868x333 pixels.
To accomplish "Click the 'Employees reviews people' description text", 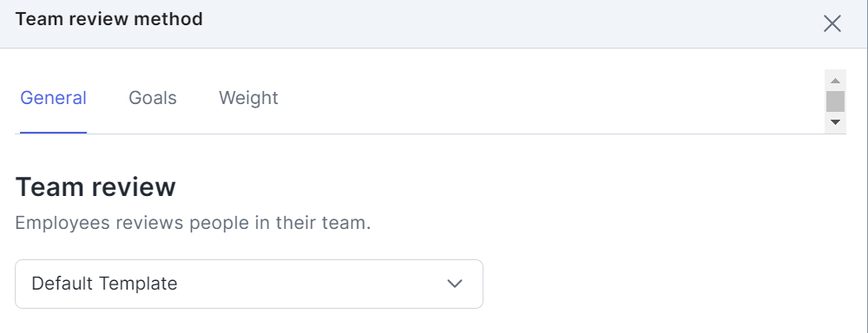I will click(x=193, y=223).
